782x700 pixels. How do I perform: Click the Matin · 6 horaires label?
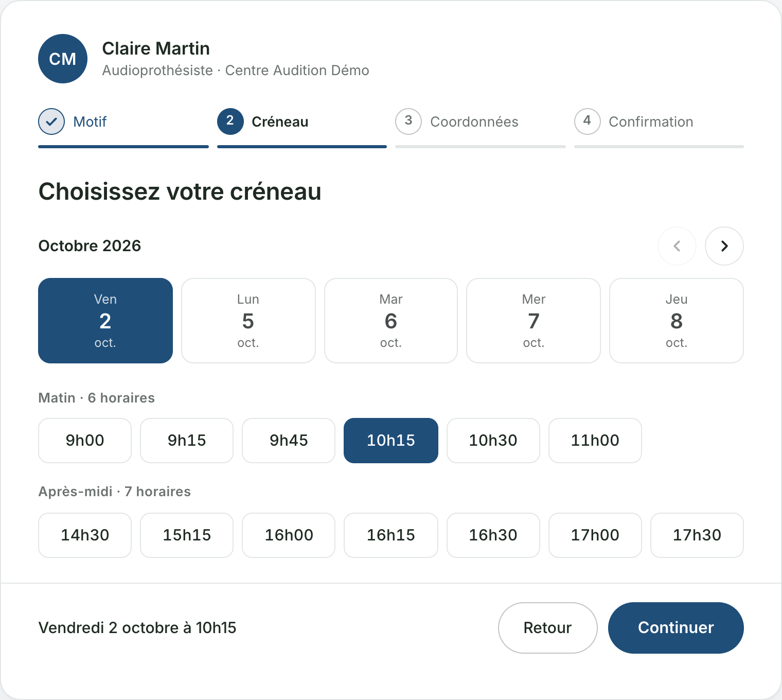click(97, 398)
